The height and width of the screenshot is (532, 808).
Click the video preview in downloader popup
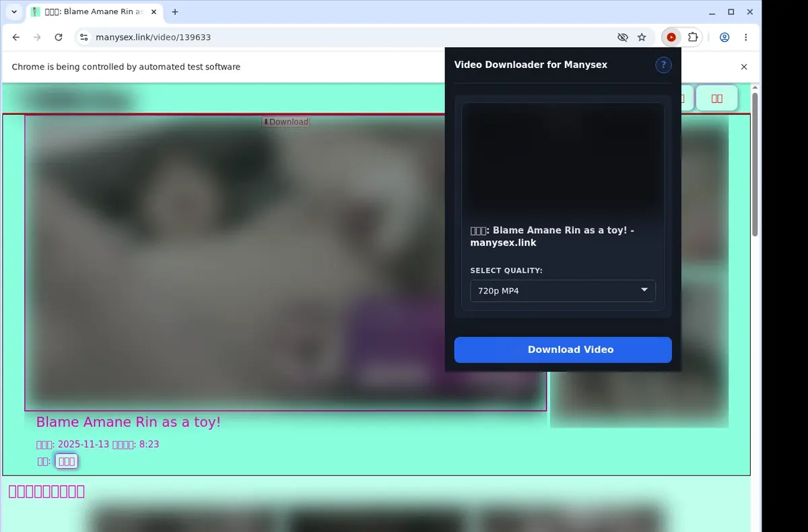563,160
